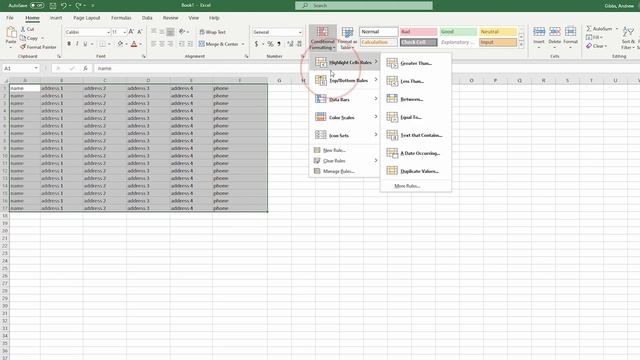Click the Font Color icon
Viewport: 640px width, 360px height.
click(x=134, y=44)
